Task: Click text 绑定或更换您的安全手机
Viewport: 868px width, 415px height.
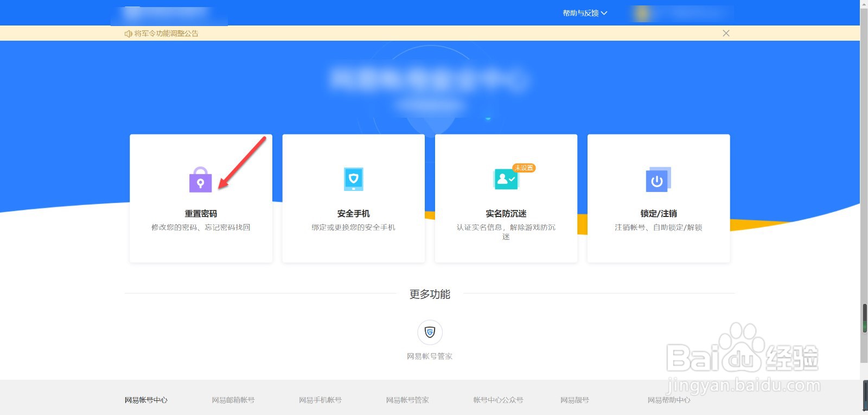Action: coord(354,227)
